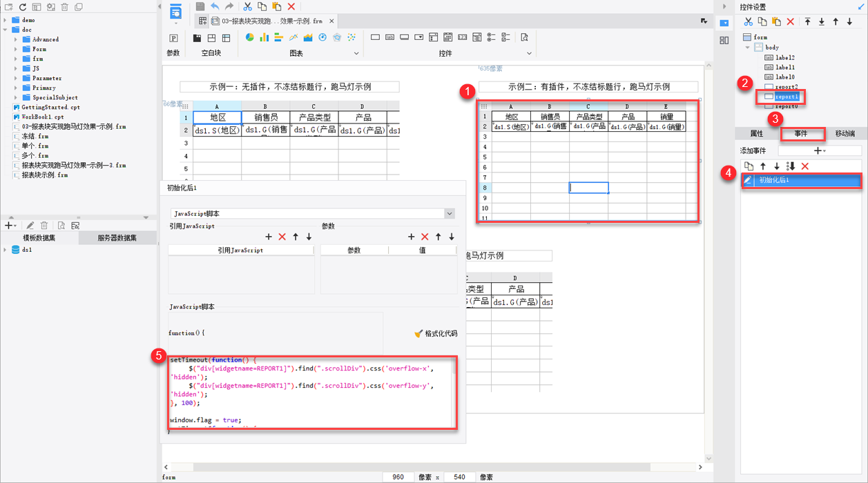Expand the 控件 widget group dropdown arrow
Image resolution: width=868 pixels, height=483 pixels.
pyautogui.click(x=530, y=53)
